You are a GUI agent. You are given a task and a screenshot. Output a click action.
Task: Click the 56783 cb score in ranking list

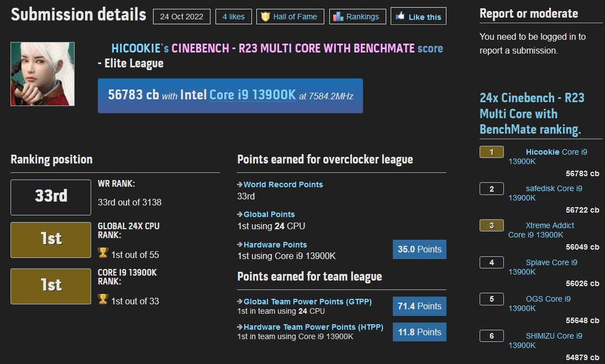582,173
